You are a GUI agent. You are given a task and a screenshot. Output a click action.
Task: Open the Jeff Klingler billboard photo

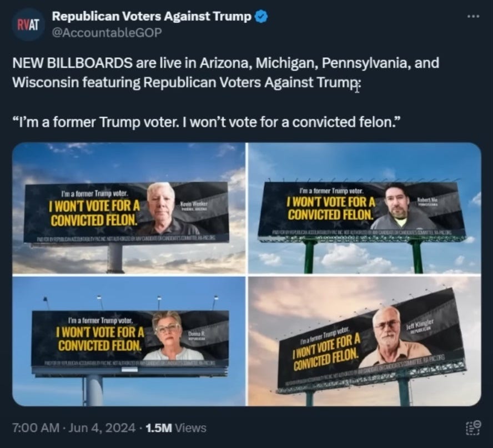pos(364,341)
